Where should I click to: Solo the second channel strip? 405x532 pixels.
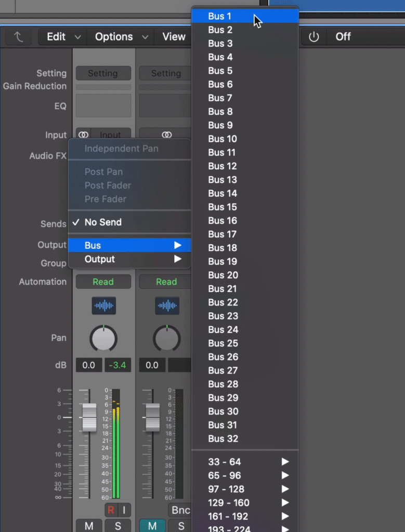tap(180, 526)
